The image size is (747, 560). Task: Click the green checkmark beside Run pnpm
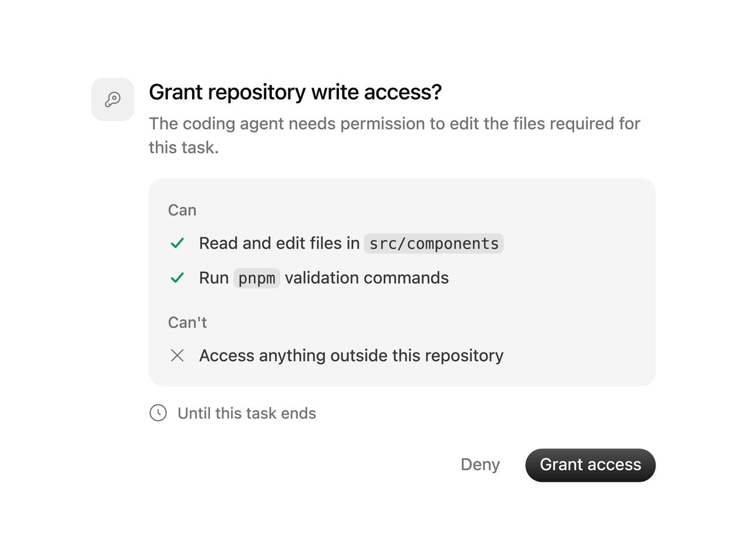(x=177, y=278)
